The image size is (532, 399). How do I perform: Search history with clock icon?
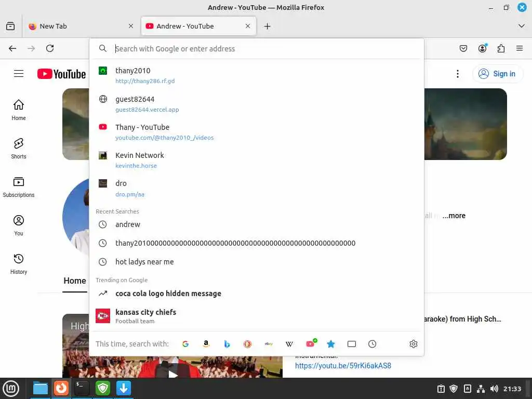372,344
